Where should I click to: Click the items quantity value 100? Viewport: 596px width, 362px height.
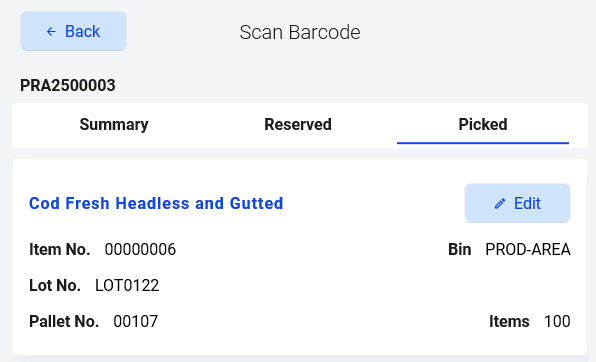coord(557,322)
